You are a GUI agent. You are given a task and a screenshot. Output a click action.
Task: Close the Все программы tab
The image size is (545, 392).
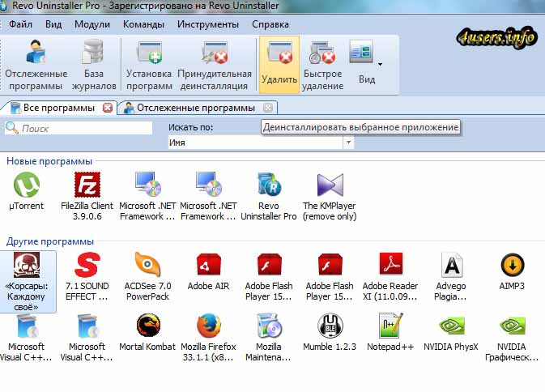[108, 108]
